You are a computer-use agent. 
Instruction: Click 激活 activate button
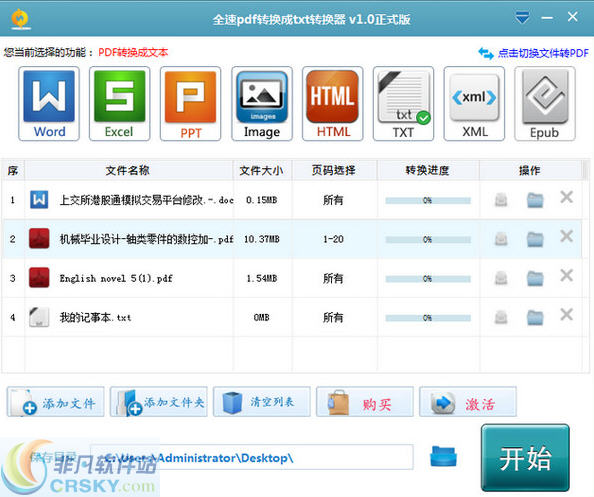coord(468,402)
